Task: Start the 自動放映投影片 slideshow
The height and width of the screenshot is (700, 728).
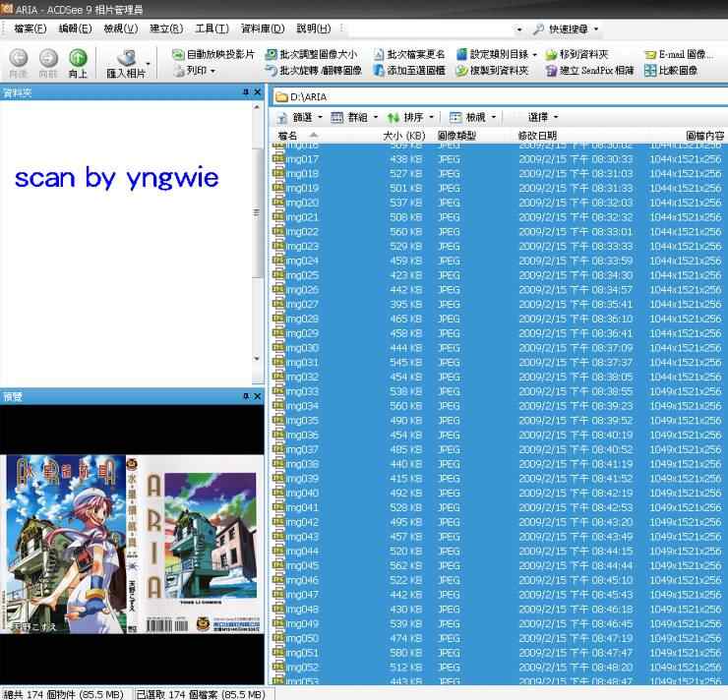Action: pyautogui.click(x=212, y=54)
